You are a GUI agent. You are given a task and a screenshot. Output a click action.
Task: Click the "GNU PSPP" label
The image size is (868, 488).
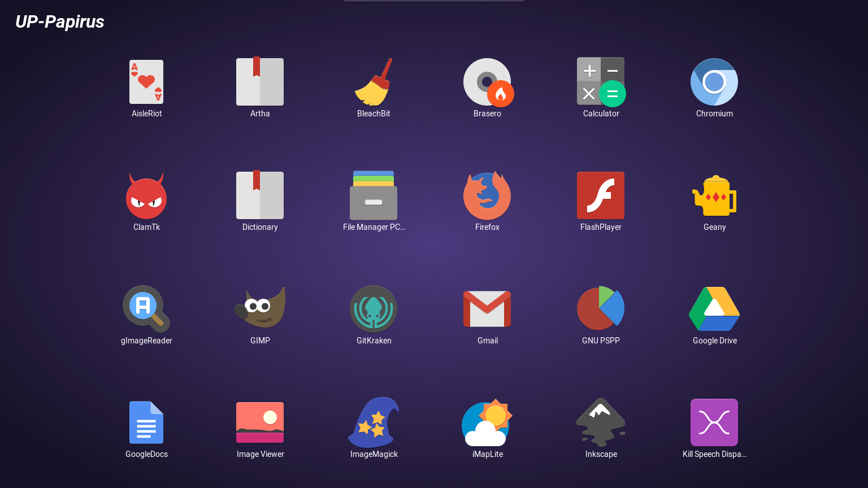pyautogui.click(x=601, y=341)
